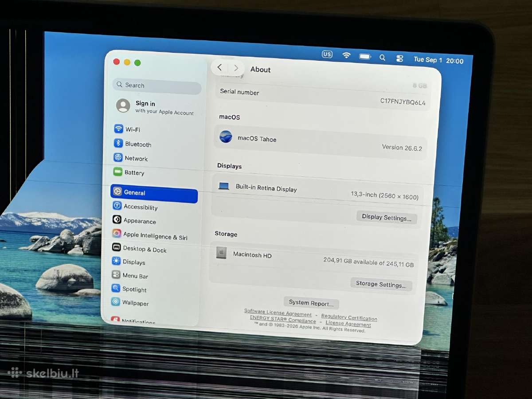Open Desktop & Dock icon
Screen dimensions: 532x399
[x=117, y=247]
